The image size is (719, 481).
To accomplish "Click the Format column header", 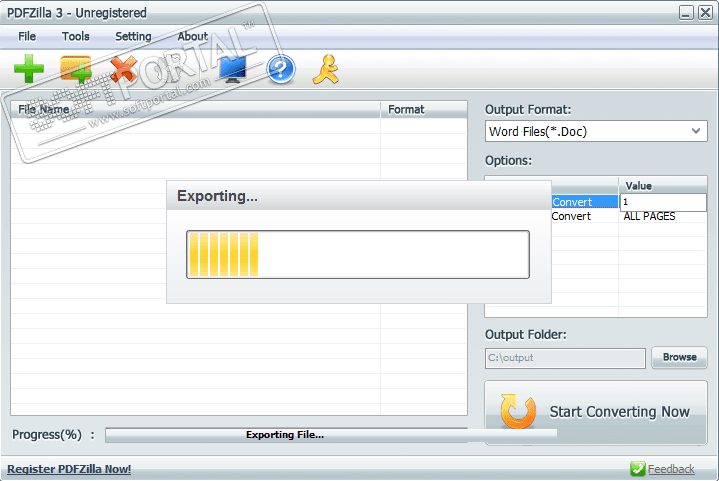I will pyautogui.click(x=424, y=110).
